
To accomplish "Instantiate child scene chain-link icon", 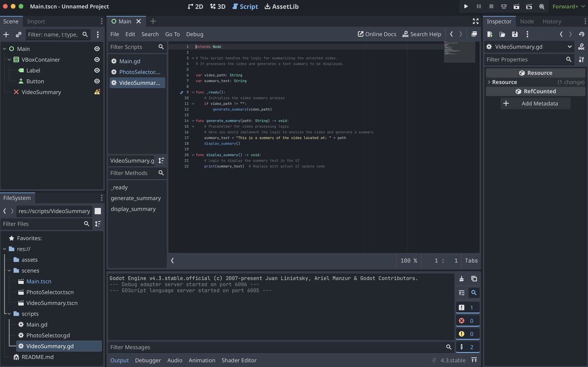I will coord(18,34).
